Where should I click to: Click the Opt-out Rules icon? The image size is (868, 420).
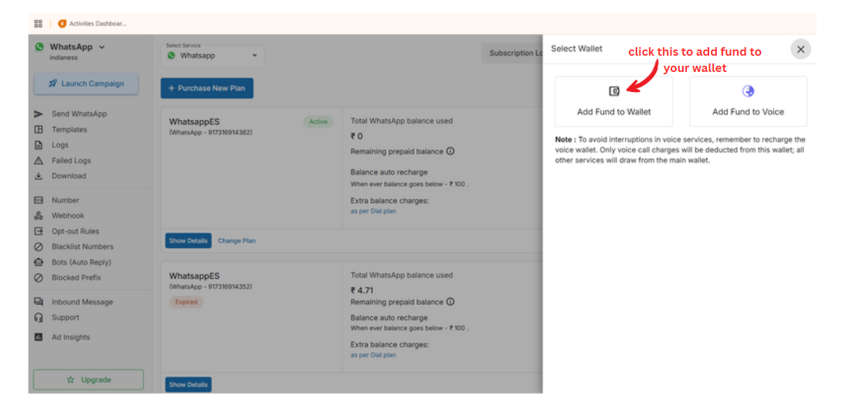point(38,231)
